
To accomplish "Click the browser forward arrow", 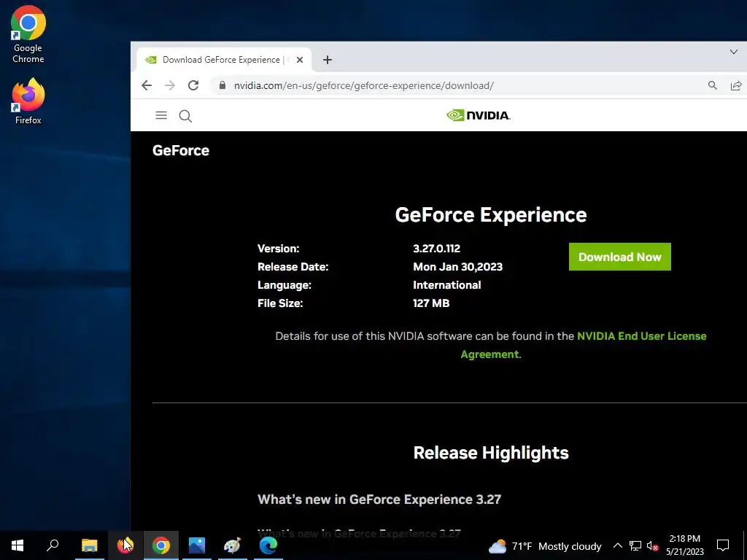I will point(169,85).
